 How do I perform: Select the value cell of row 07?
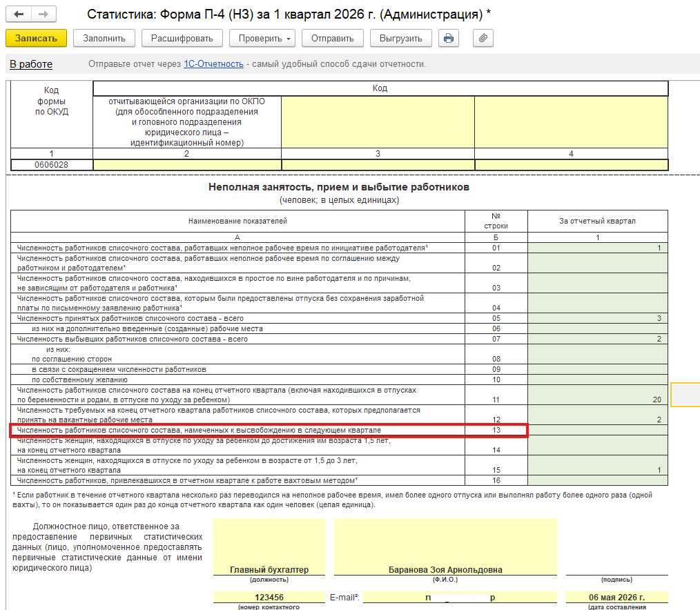coord(598,339)
